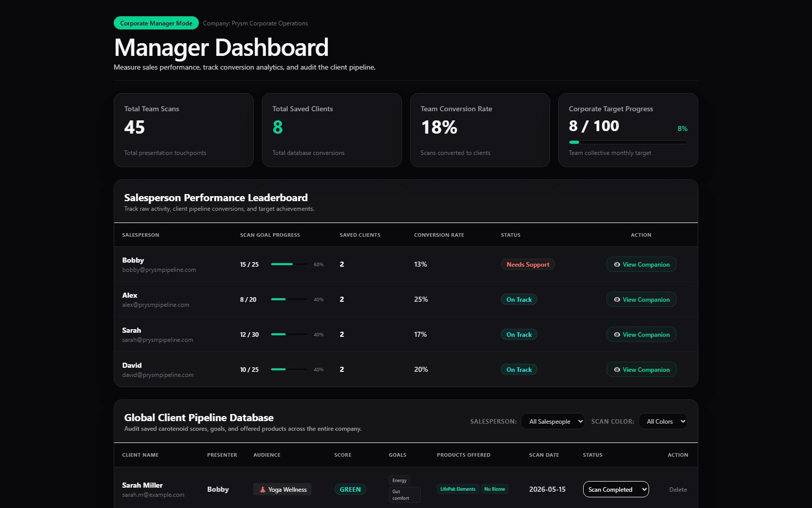Expand the Scan Completed status dropdown
The image size is (812, 508).
[x=616, y=489]
